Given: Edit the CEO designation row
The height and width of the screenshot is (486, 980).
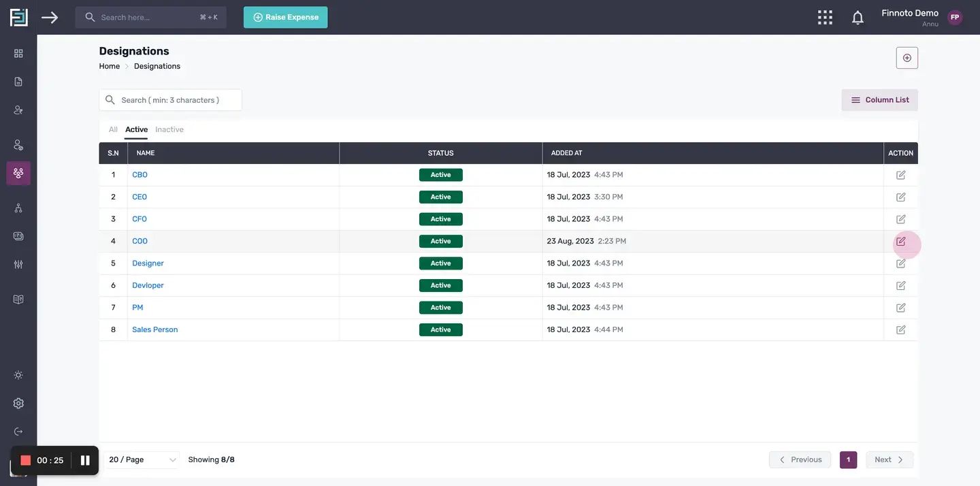Looking at the screenshot, I should [x=900, y=197].
